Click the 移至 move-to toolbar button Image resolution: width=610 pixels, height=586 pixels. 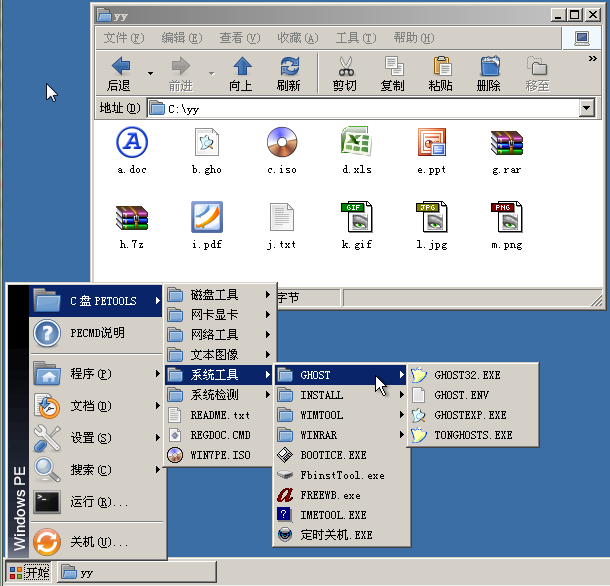[538, 73]
